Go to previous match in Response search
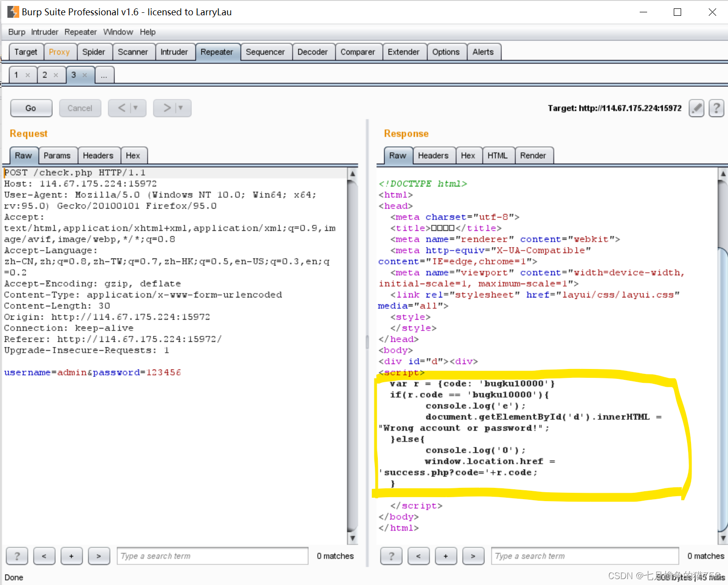728x585 pixels. tap(418, 556)
